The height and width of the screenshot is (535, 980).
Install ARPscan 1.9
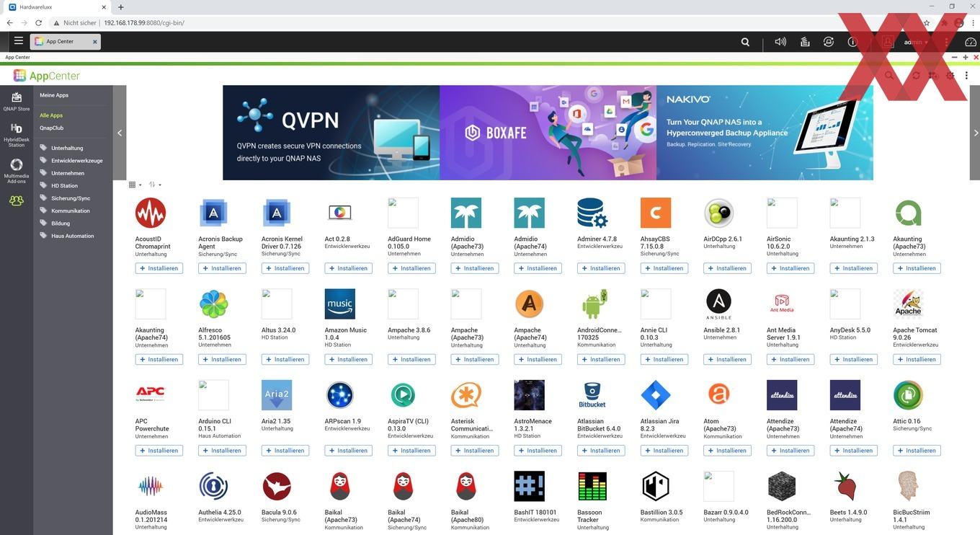pos(348,451)
